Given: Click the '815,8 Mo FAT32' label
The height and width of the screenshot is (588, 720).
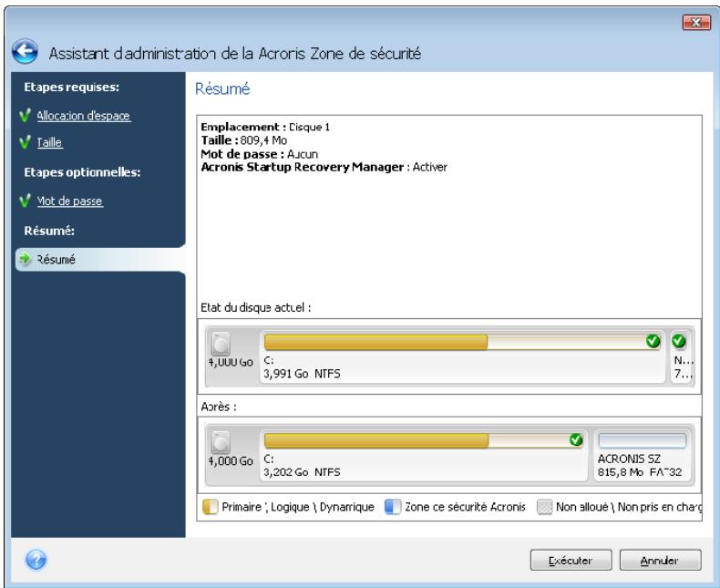Looking at the screenshot, I should click(x=640, y=472).
